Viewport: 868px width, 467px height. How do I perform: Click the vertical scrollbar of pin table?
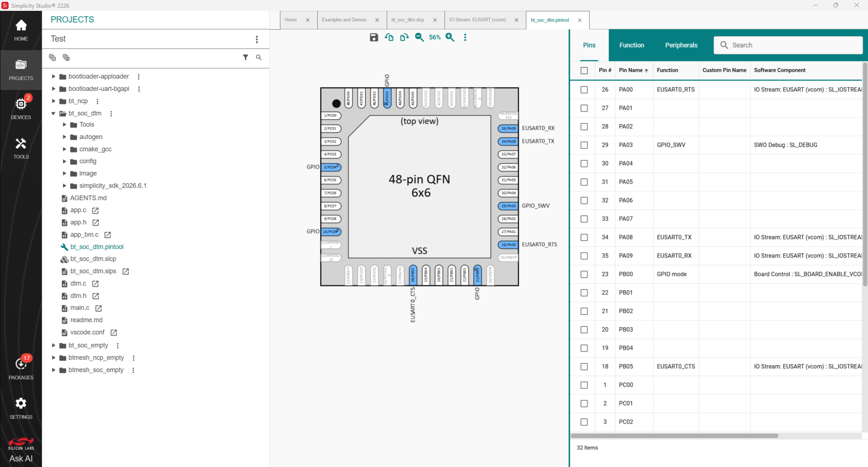coord(865,174)
